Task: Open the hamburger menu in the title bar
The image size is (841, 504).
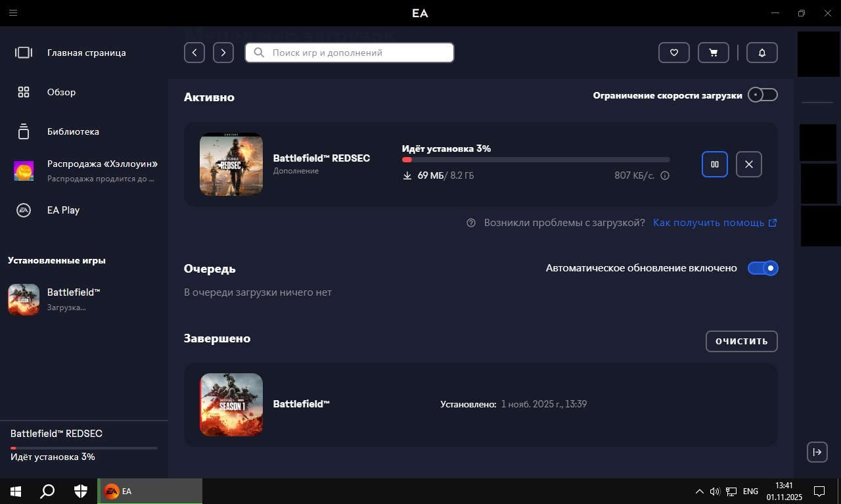Action: pos(13,13)
